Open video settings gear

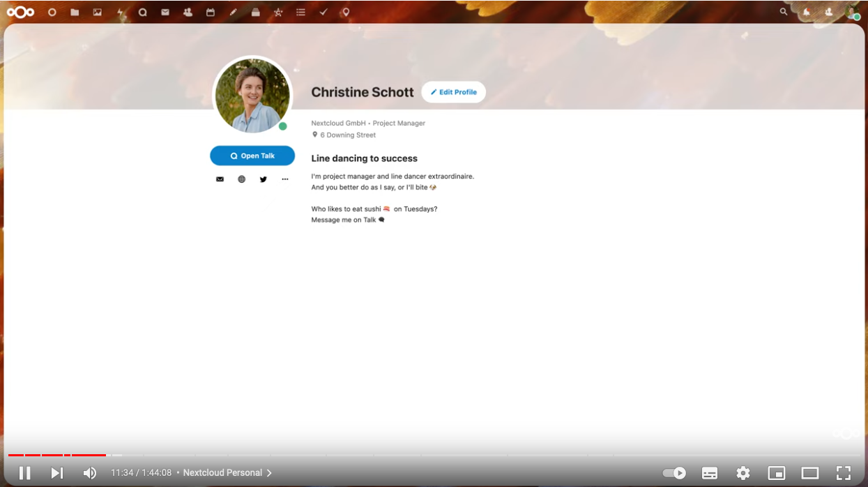pos(743,473)
